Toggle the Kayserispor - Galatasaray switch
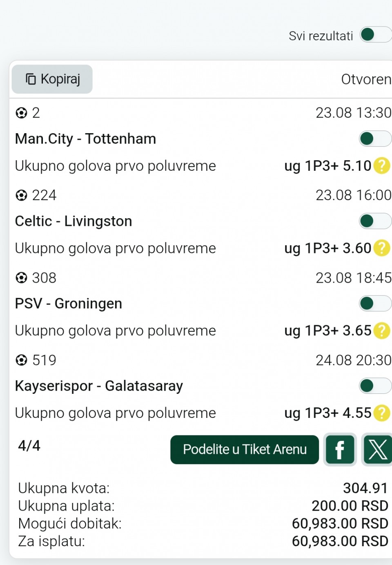This screenshot has width=392, height=565. 375,386
